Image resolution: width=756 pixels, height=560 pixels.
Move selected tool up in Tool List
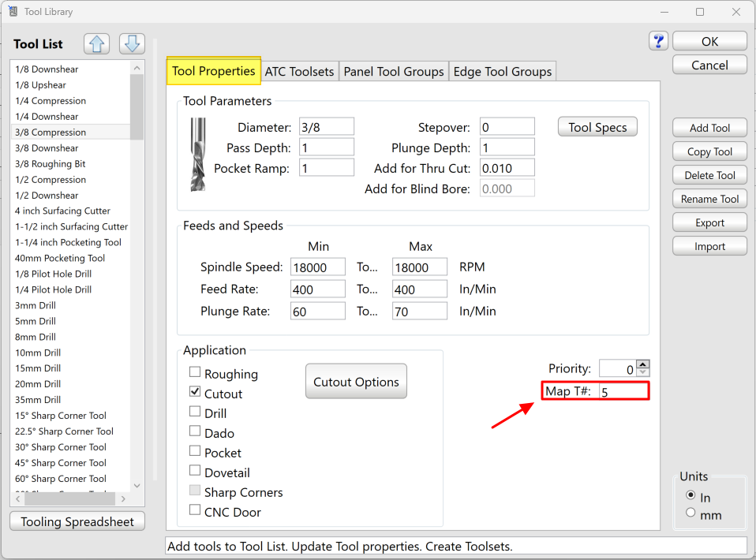(x=96, y=44)
